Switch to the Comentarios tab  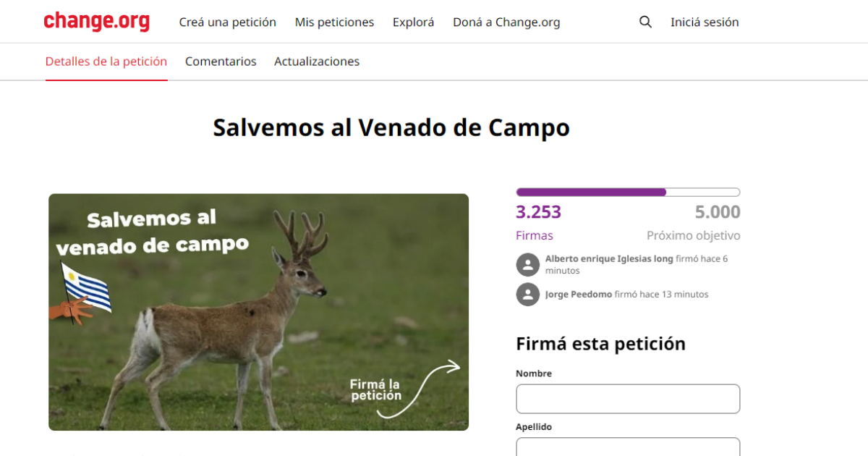[221, 62]
